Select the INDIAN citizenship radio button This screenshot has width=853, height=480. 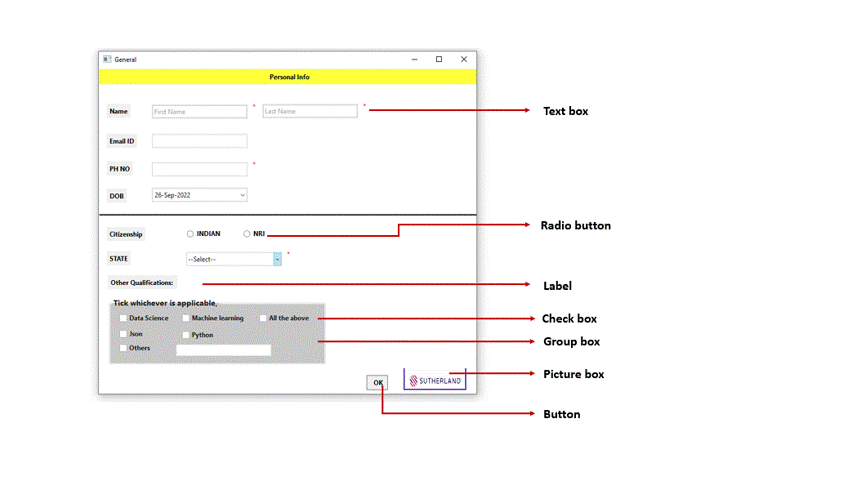tap(190, 234)
